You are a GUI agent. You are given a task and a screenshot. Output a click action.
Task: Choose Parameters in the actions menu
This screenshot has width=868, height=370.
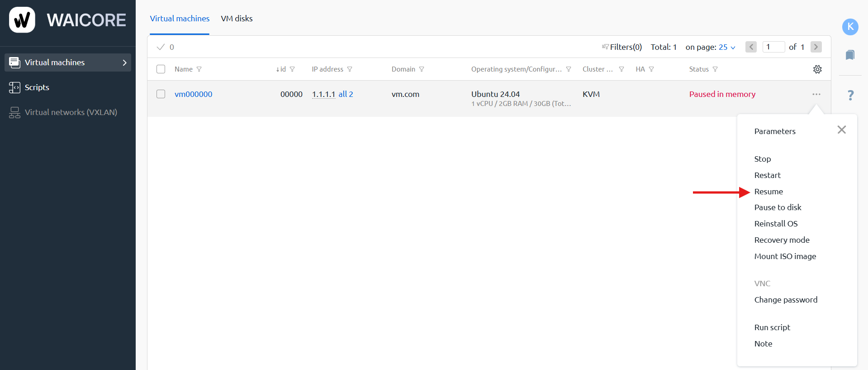pyautogui.click(x=775, y=131)
